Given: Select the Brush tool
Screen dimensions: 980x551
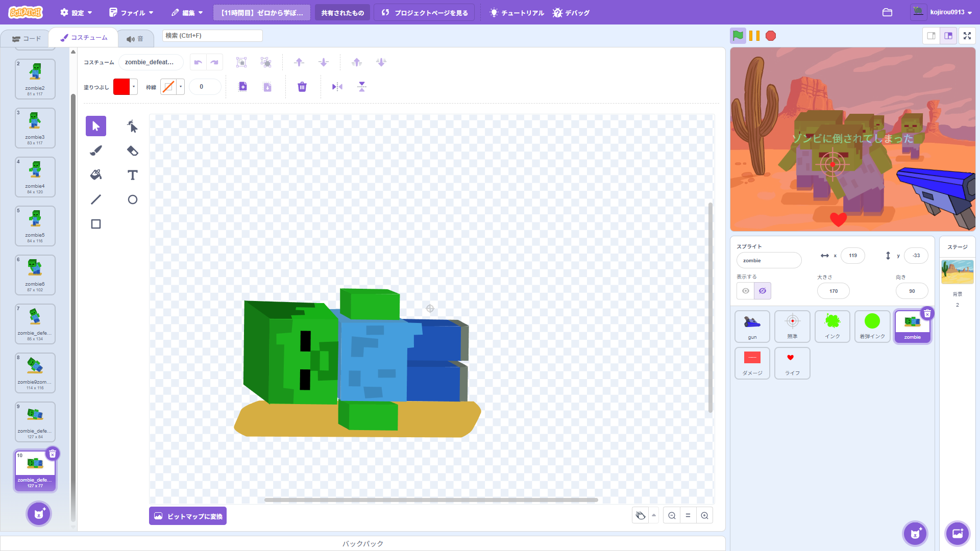Looking at the screenshot, I should click(96, 151).
